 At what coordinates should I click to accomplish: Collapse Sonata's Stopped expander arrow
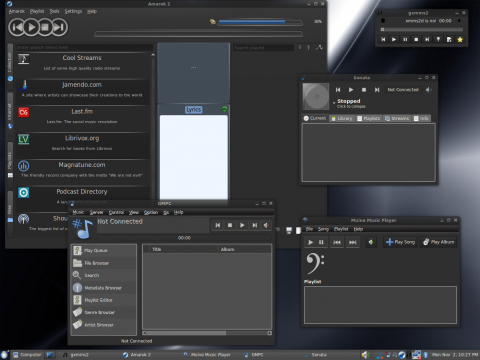(334, 103)
